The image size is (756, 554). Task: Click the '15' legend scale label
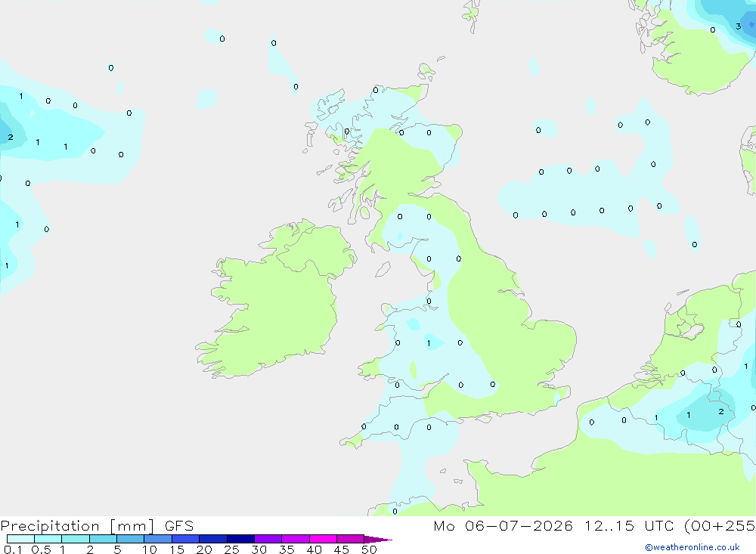pyautogui.click(x=177, y=549)
